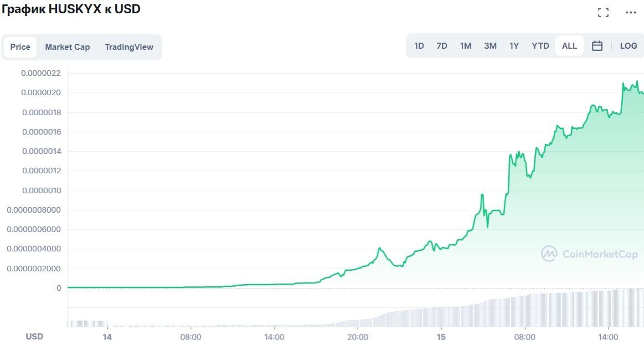
Task: Click the USD currency label
Action: 34,336
